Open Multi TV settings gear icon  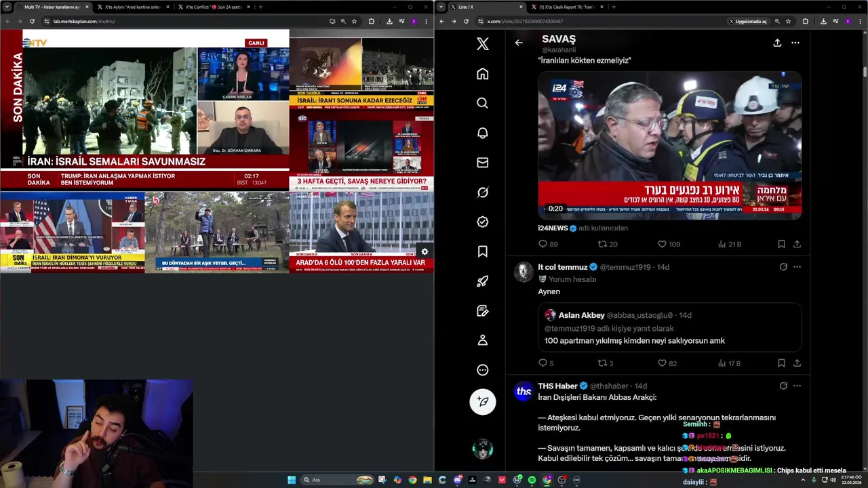click(x=425, y=251)
